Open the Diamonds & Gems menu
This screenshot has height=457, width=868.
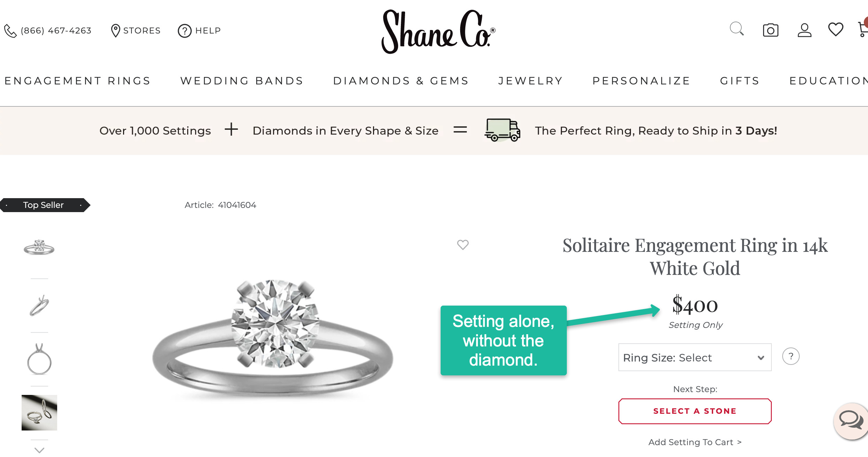click(401, 81)
